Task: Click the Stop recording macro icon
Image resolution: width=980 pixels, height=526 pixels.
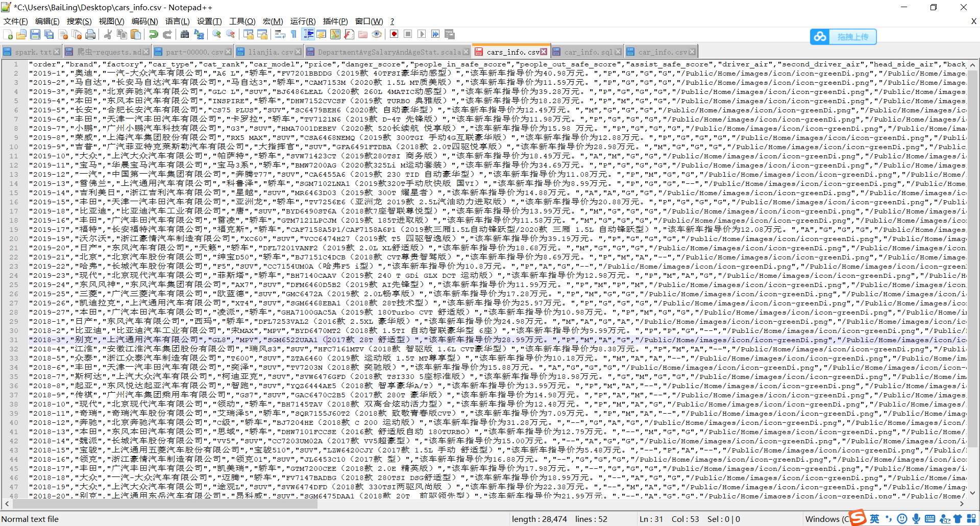Action: point(408,34)
